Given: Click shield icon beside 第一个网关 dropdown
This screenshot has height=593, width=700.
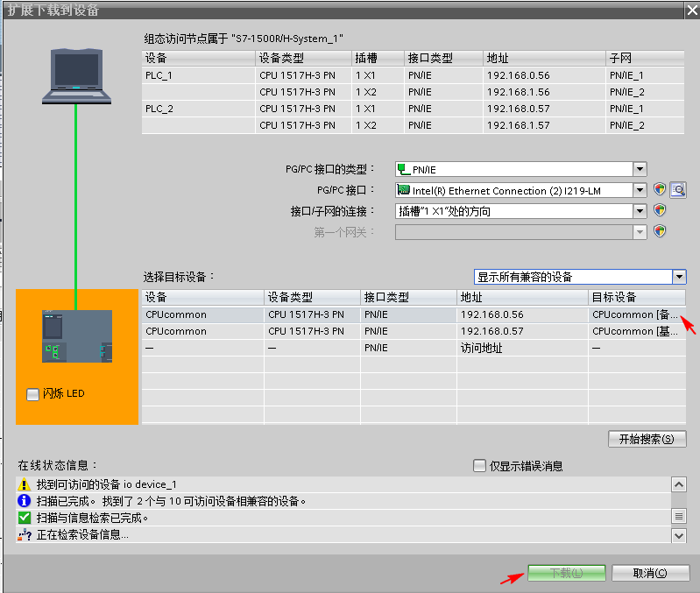Looking at the screenshot, I should [660, 231].
